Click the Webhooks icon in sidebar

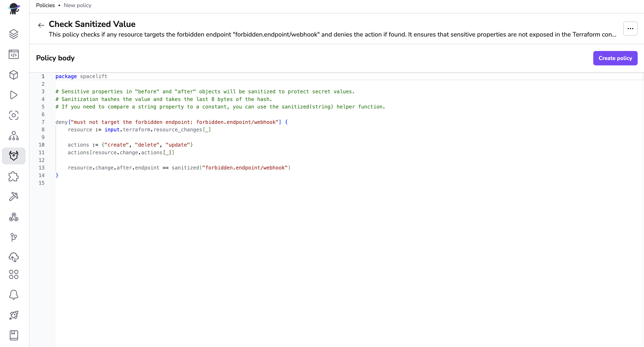click(x=13, y=217)
